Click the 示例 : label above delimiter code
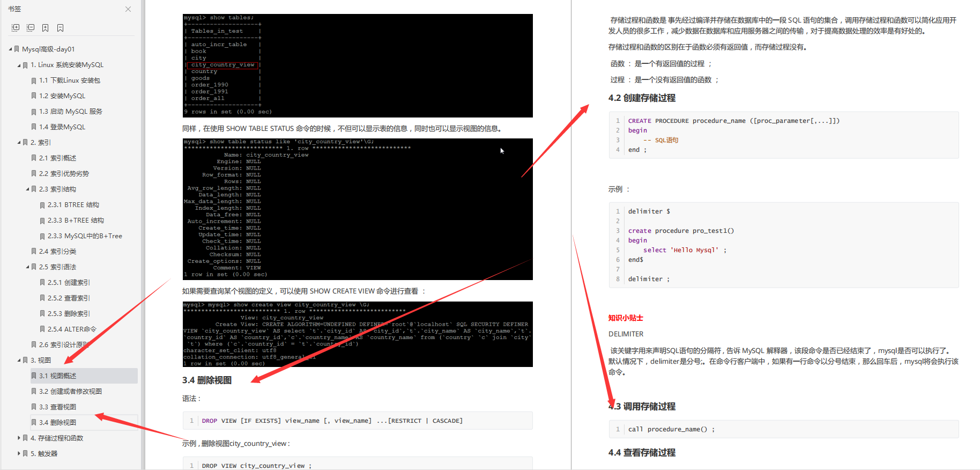This screenshot has width=980, height=470. tap(619, 189)
